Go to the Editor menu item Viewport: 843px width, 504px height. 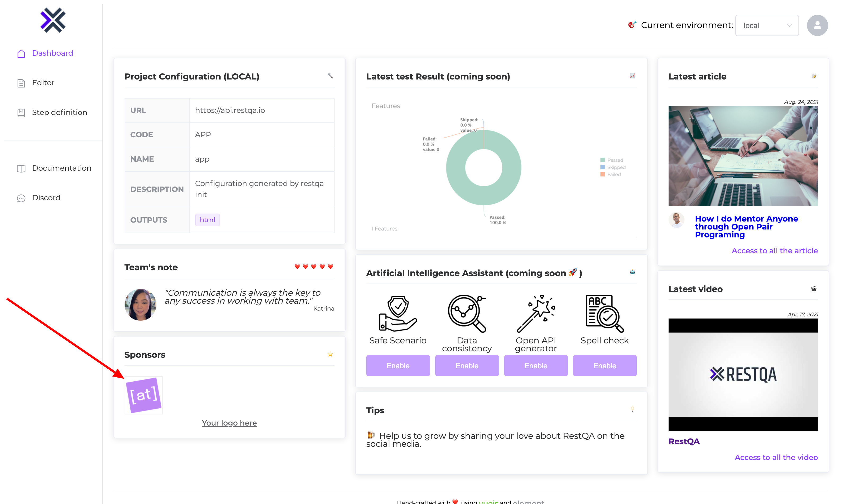[x=43, y=83]
